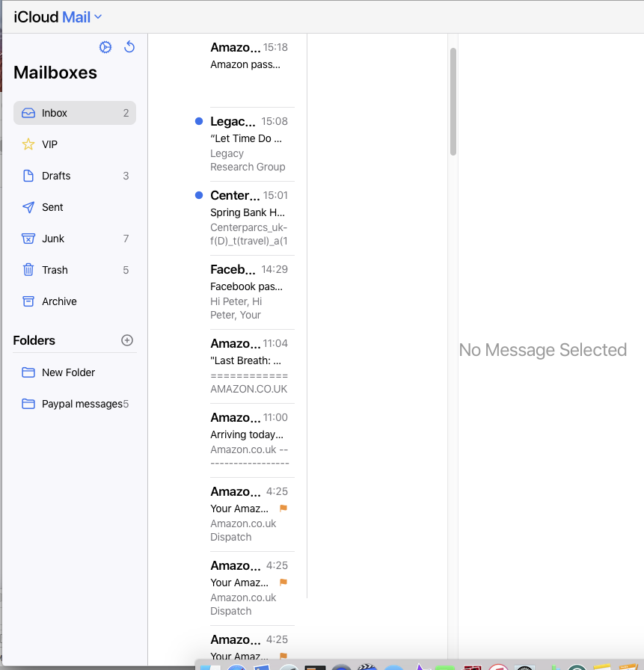Image resolution: width=644 pixels, height=670 pixels.
Task: Refresh mailboxes with the reload icon
Action: tap(129, 46)
